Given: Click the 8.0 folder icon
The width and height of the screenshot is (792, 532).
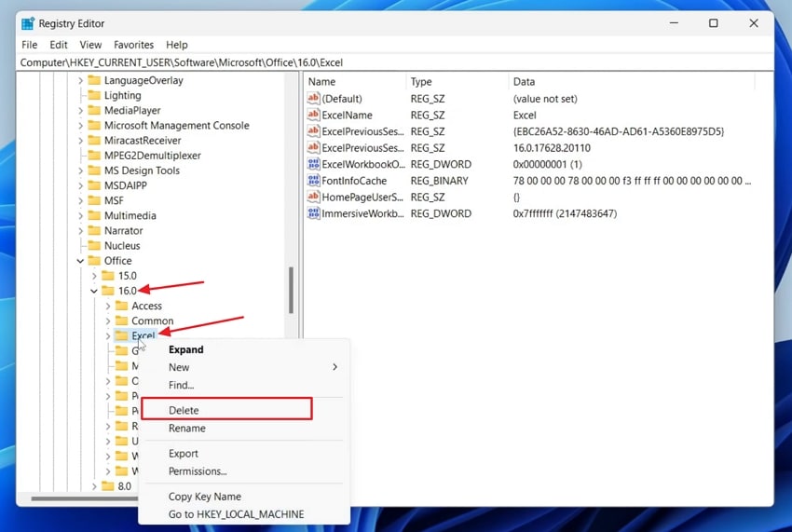Looking at the screenshot, I should pos(108,486).
